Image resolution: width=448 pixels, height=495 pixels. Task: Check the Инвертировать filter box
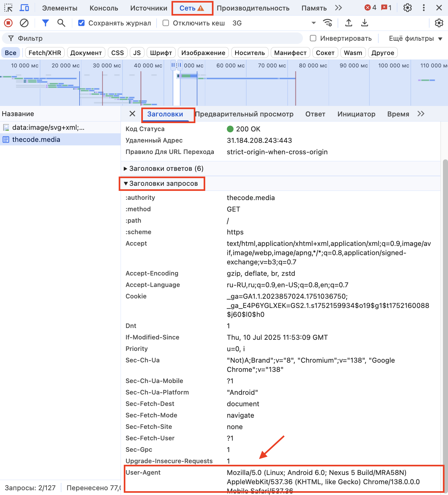(313, 38)
